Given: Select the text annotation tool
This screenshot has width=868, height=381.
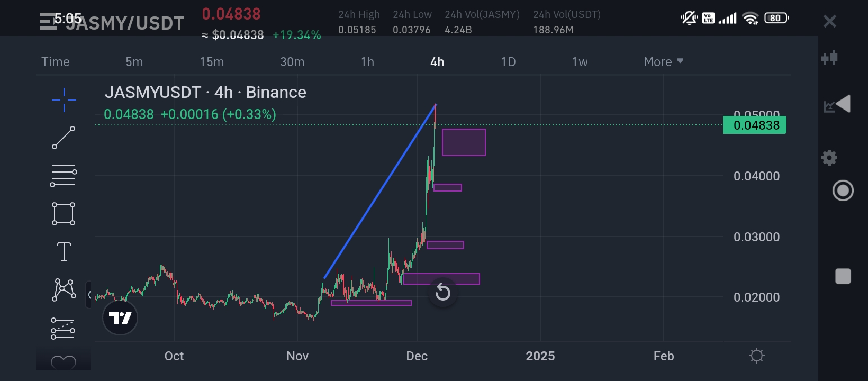Looking at the screenshot, I should tap(64, 251).
